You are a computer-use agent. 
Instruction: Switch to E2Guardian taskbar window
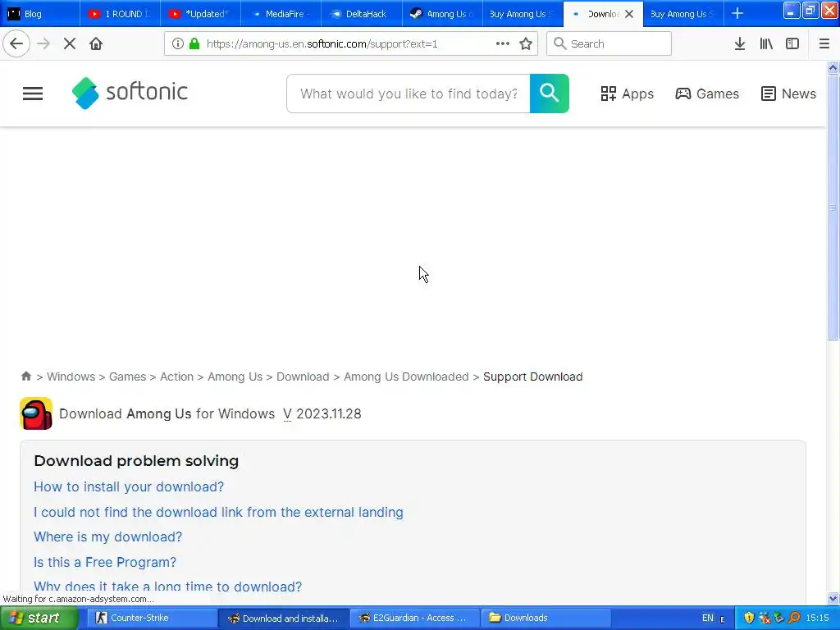click(x=415, y=618)
